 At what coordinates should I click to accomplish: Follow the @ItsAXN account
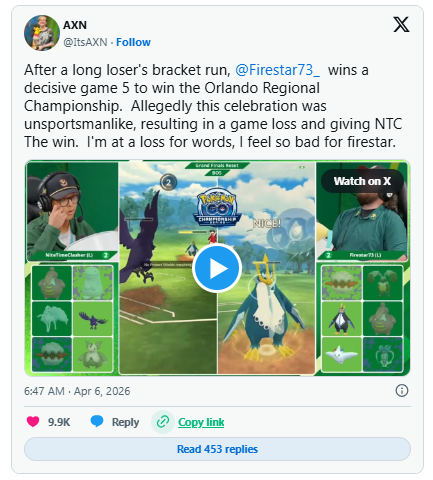pos(133,42)
